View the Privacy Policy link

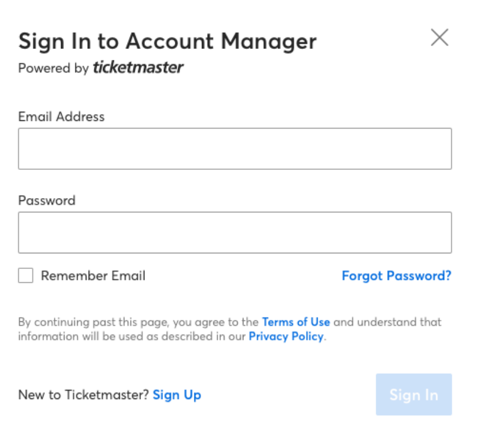[286, 336]
